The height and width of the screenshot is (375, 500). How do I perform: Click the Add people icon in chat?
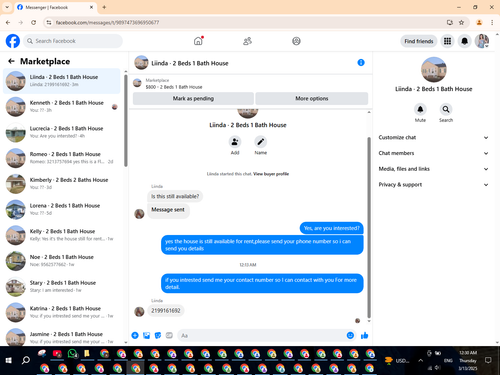(x=235, y=142)
